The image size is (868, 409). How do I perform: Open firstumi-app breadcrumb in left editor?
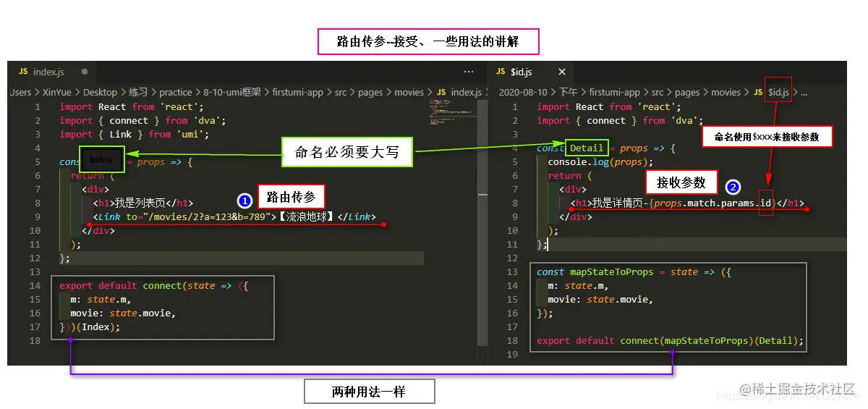pos(298,93)
